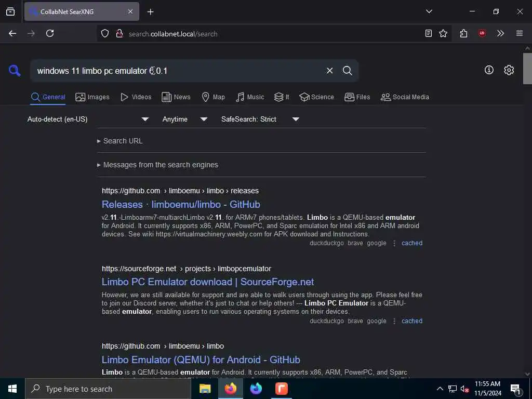The width and height of the screenshot is (532, 399).
Task: Bookmark this page with star
Action: coord(443,33)
